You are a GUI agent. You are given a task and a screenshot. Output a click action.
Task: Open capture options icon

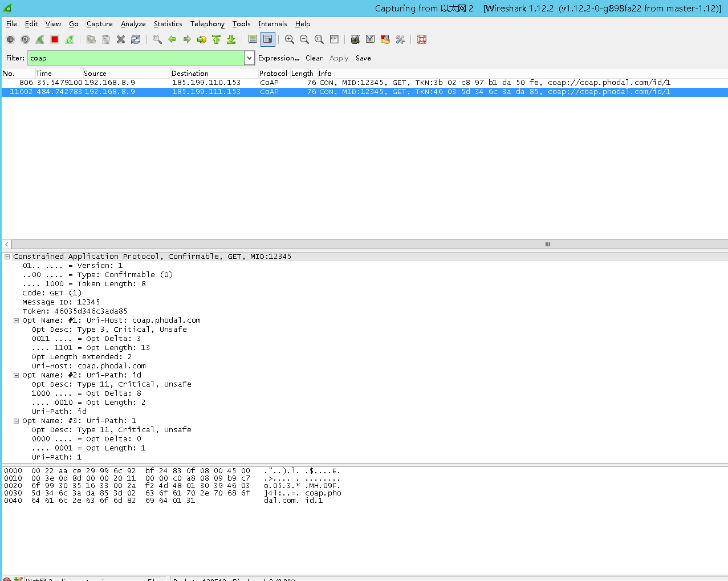point(25,39)
